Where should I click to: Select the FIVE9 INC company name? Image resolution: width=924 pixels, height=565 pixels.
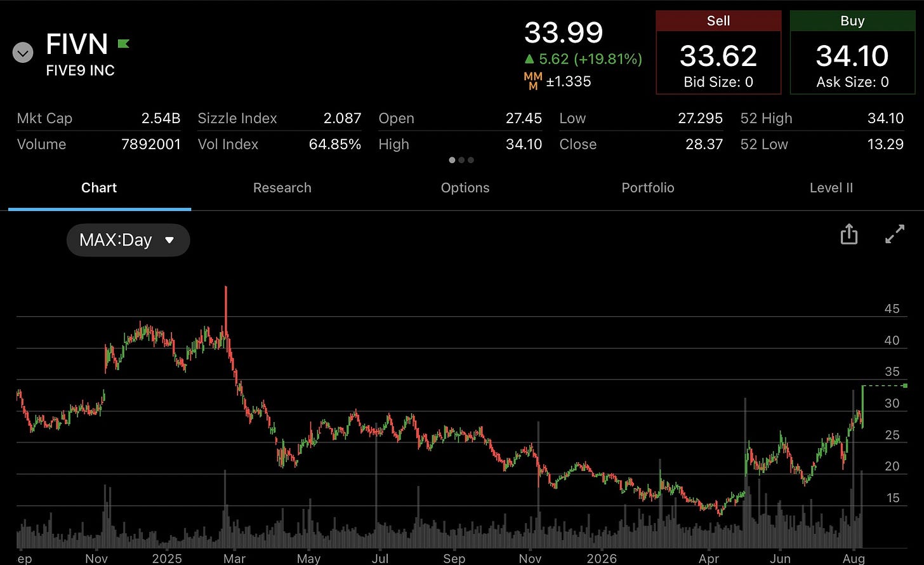(x=81, y=70)
